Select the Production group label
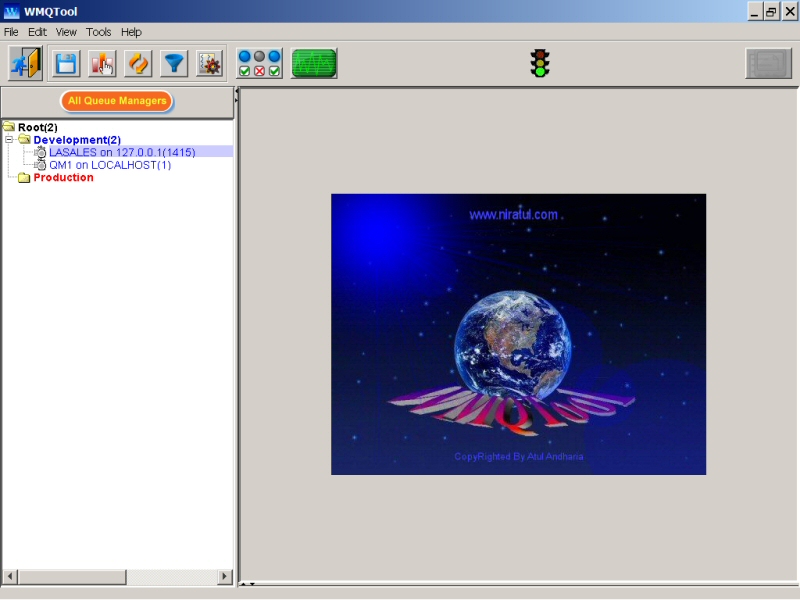The width and height of the screenshot is (800, 600). [x=63, y=178]
